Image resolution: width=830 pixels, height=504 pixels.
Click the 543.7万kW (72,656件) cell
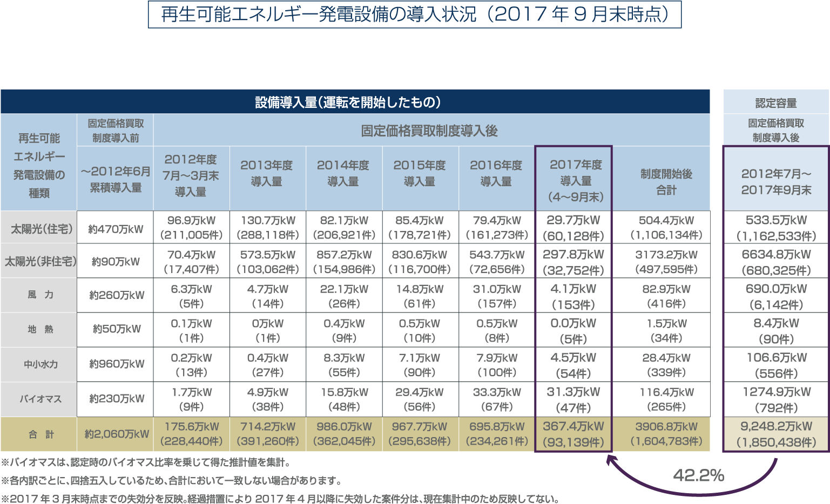click(496, 262)
